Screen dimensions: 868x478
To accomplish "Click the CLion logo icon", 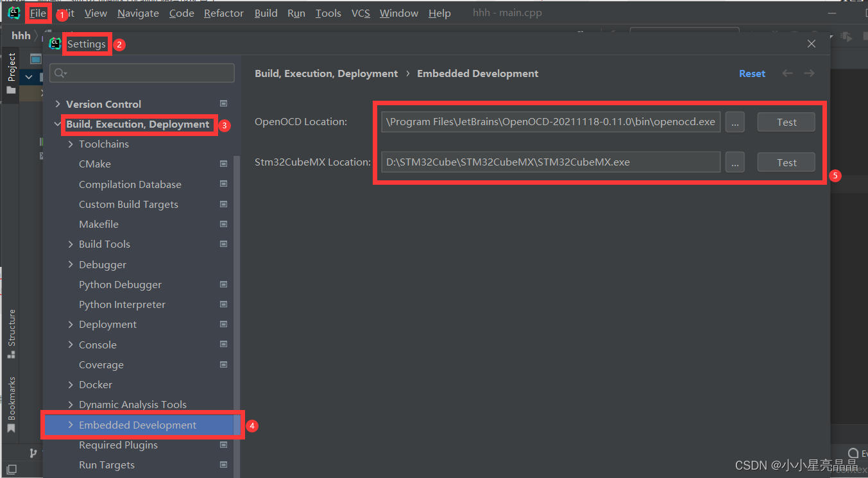I will [14, 13].
